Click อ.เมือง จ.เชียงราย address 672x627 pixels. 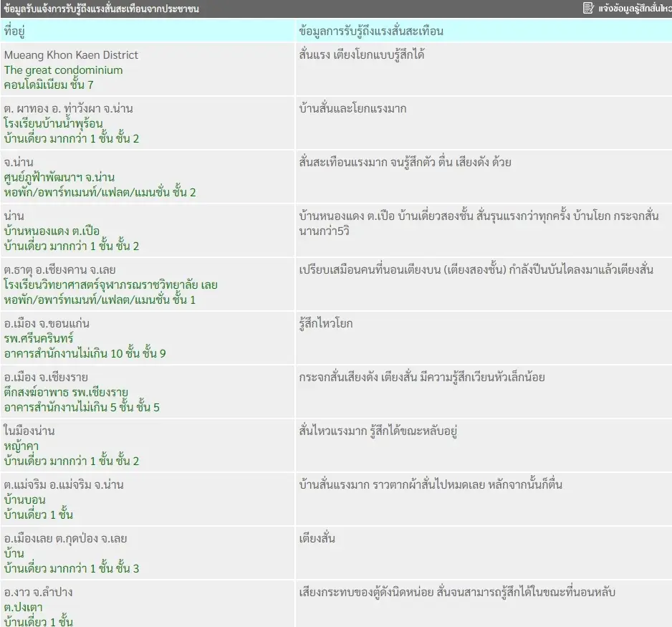46,378
